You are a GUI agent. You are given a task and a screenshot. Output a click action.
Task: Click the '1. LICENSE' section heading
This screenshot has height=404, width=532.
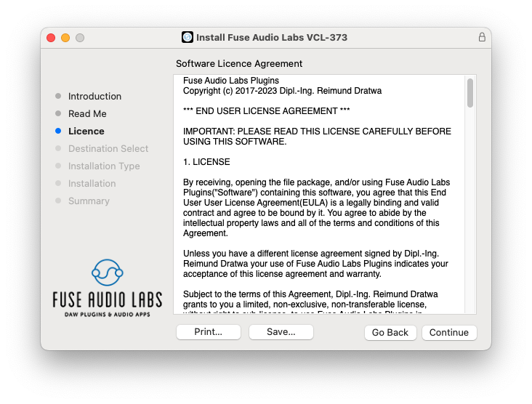coord(206,162)
